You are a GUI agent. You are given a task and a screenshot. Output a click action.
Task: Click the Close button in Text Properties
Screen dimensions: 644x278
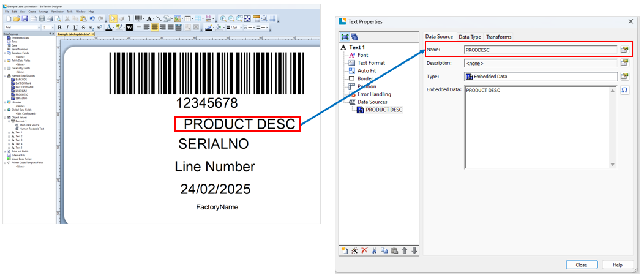(582, 265)
